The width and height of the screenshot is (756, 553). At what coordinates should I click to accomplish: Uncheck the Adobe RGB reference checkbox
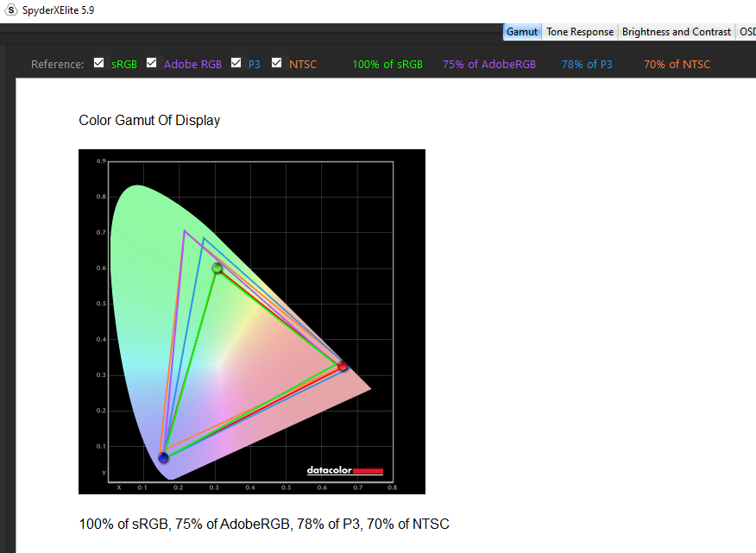[x=152, y=63]
